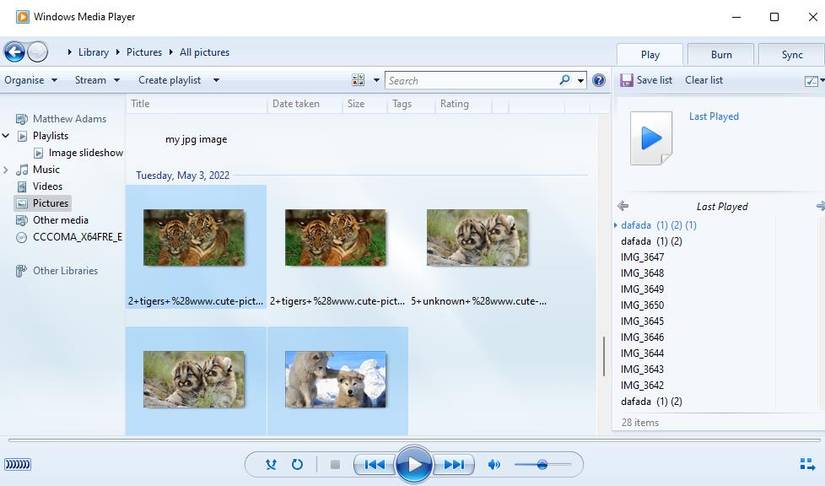825x486 pixels.
Task: Click Clear list button
Action: [x=704, y=80]
